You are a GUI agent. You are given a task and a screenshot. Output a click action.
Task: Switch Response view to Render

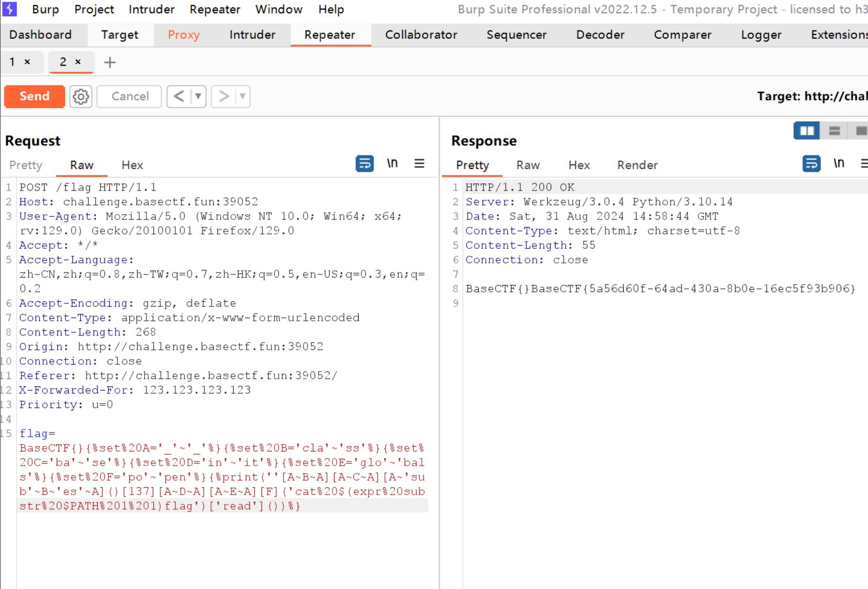[x=637, y=165]
